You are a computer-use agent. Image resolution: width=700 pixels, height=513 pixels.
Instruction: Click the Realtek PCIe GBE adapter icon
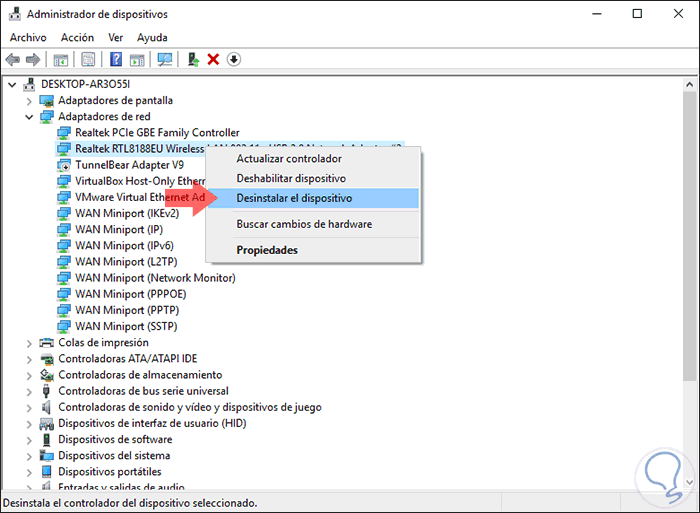[x=64, y=133]
